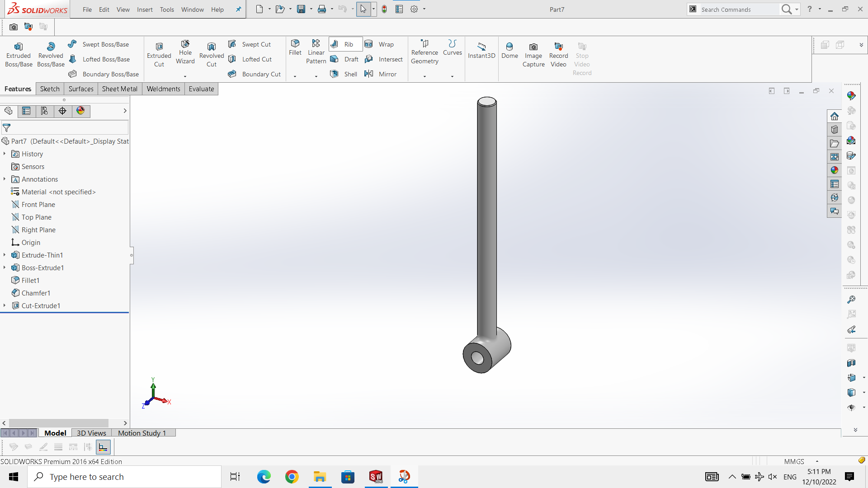Click the Search Commands field
The image size is (868, 488).
click(739, 9)
